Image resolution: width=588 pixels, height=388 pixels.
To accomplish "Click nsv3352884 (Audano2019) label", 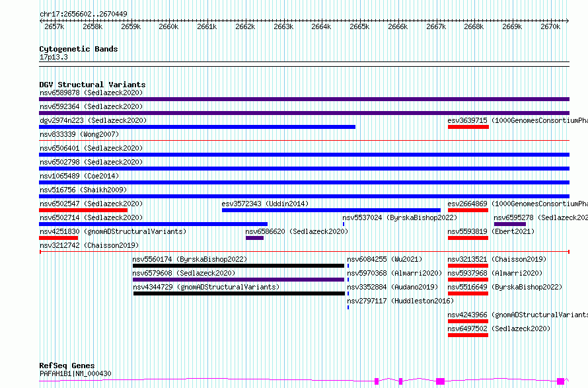I will pyautogui.click(x=392, y=287).
